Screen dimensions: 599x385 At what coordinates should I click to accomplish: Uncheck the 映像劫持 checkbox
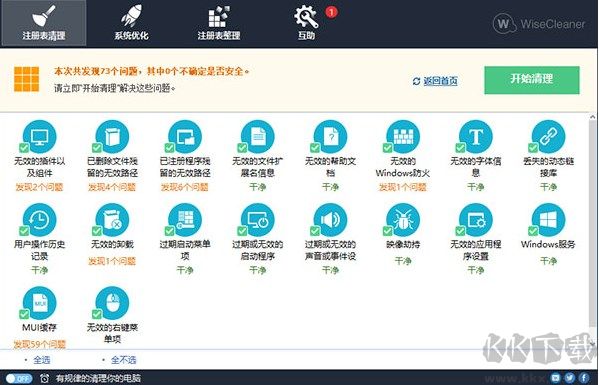pos(387,231)
